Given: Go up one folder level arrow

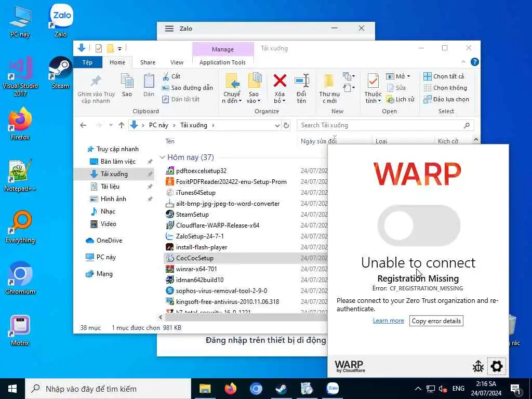Looking at the screenshot, I should click(x=122, y=125).
